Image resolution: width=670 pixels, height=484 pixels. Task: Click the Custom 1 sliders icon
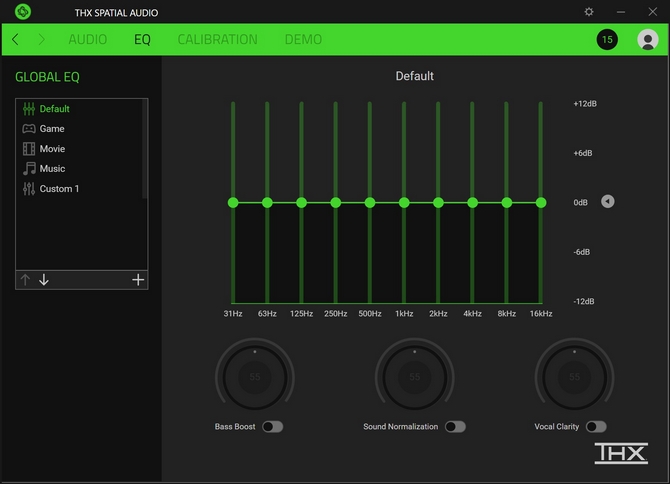29,188
